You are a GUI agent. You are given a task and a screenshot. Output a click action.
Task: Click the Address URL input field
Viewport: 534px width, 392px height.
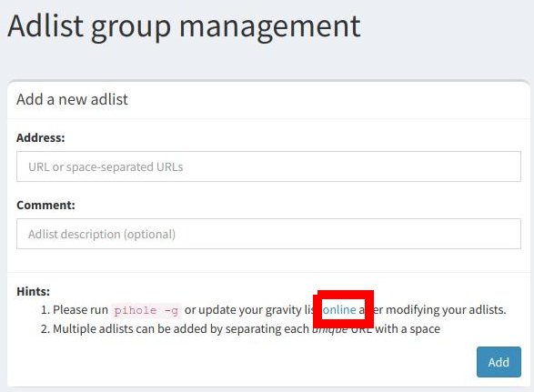point(268,166)
